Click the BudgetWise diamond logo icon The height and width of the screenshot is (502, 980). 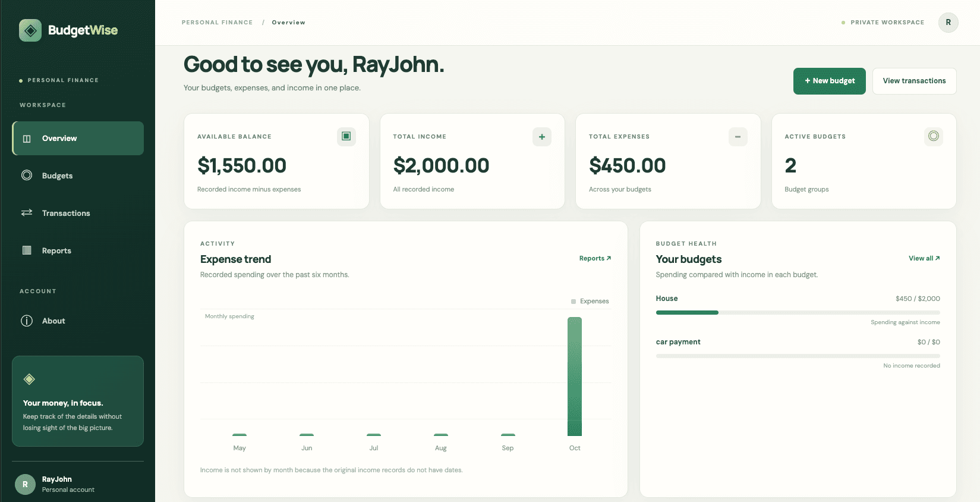point(30,30)
